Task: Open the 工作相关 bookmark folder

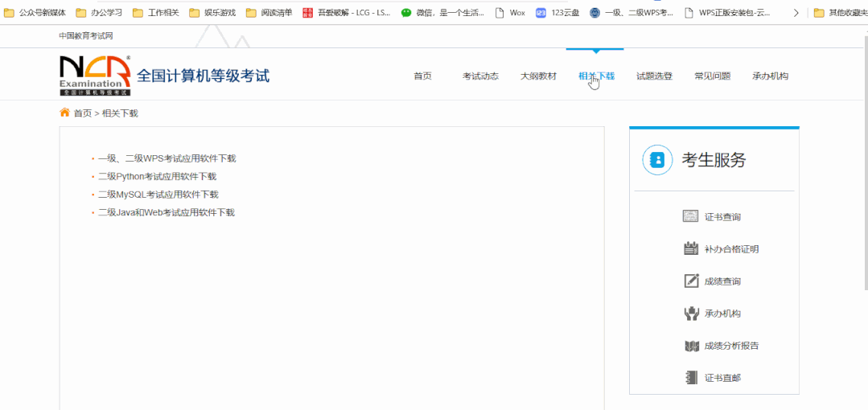Action: [x=156, y=13]
